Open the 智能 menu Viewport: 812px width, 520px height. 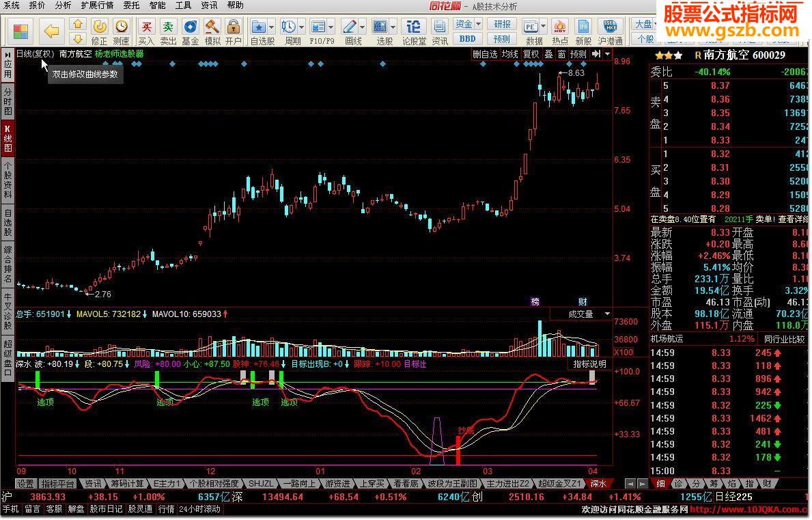point(157,5)
